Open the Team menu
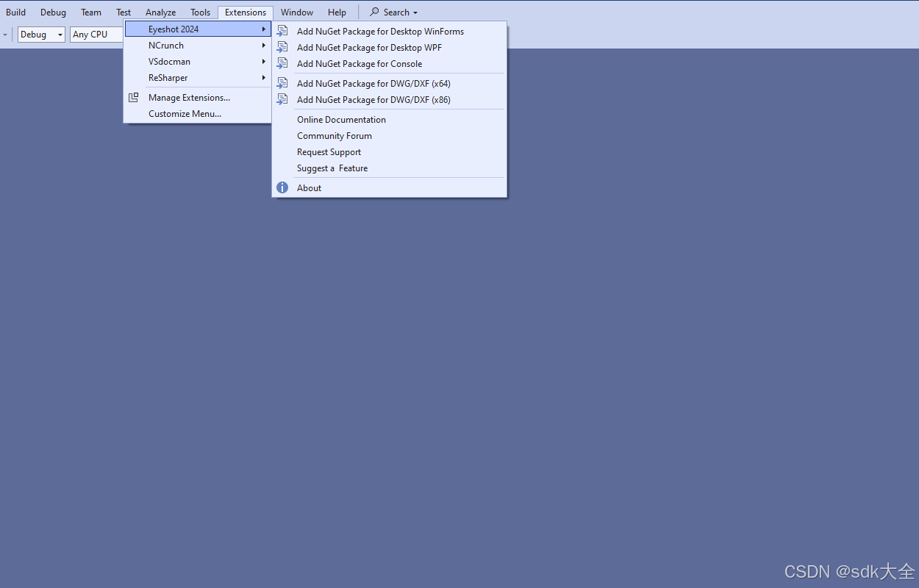This screenshot has width=919, height=588. pyautogui.click(x=91, y=12)
